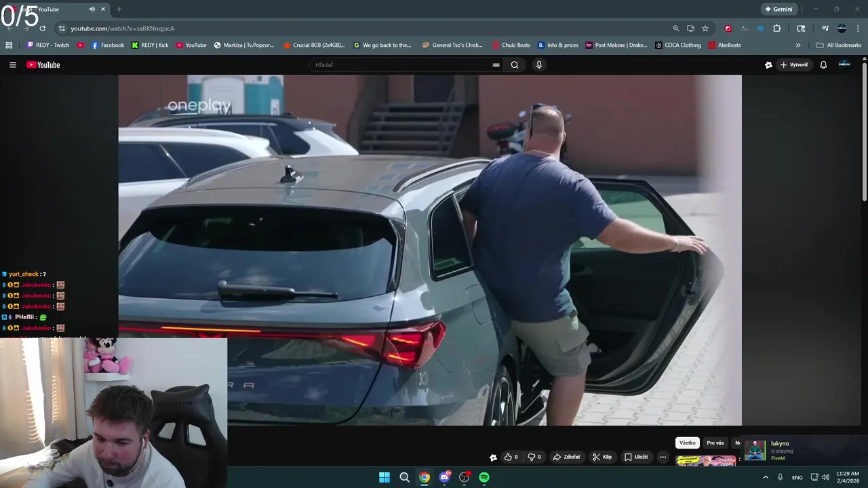Open Chrome three-dot menu
868x488 pixels.
coord(859,28)
